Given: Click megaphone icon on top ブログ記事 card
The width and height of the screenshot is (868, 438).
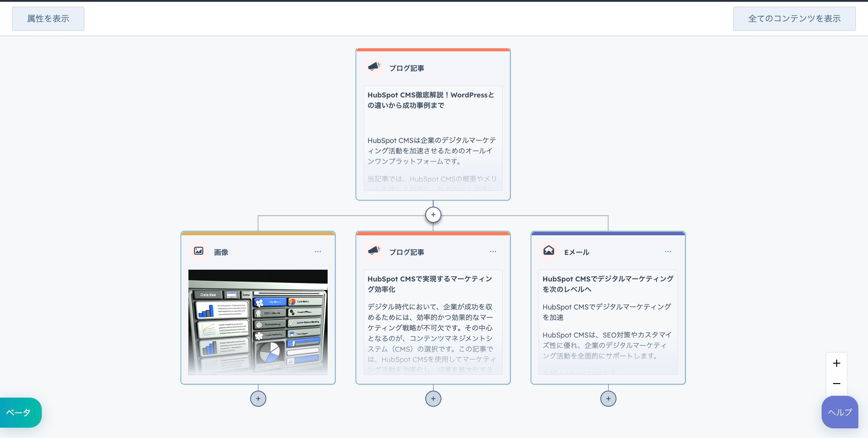Looking at the screenshot, I should tap(374, 67).
